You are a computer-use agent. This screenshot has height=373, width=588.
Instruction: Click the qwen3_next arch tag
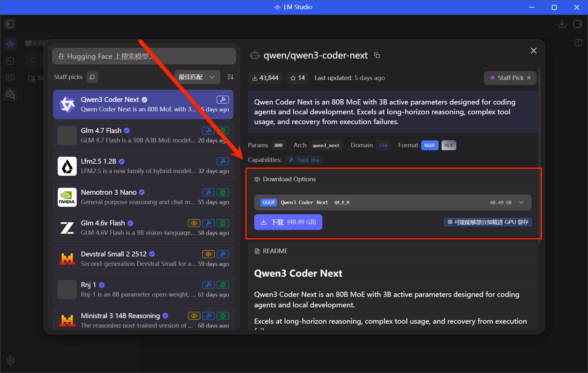pyautogui.click(x=326, y=145)
